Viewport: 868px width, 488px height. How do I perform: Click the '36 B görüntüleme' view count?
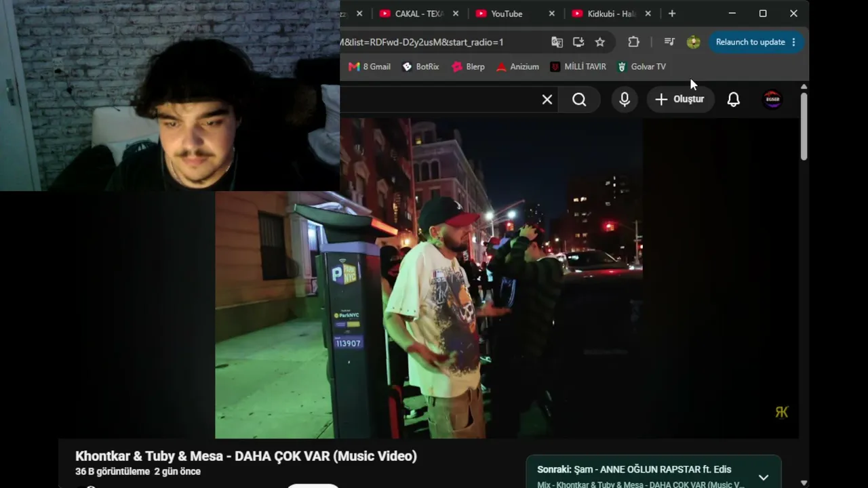pos(113,472)
